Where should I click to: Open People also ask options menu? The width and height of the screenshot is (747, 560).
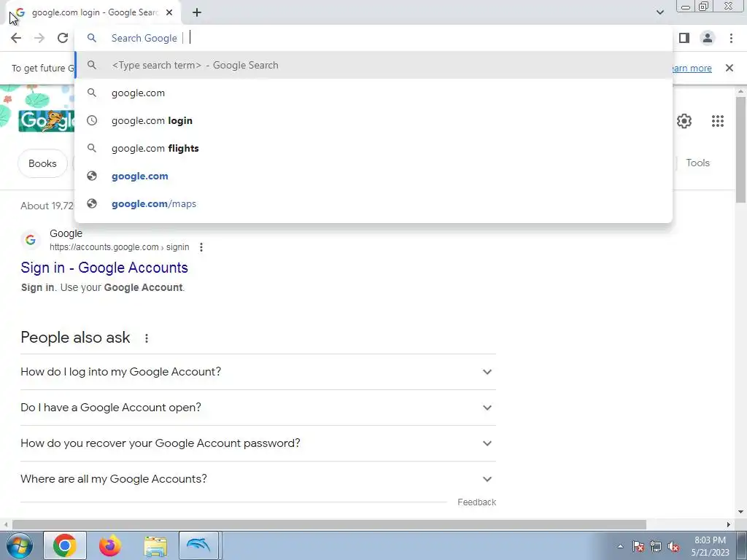146,338
